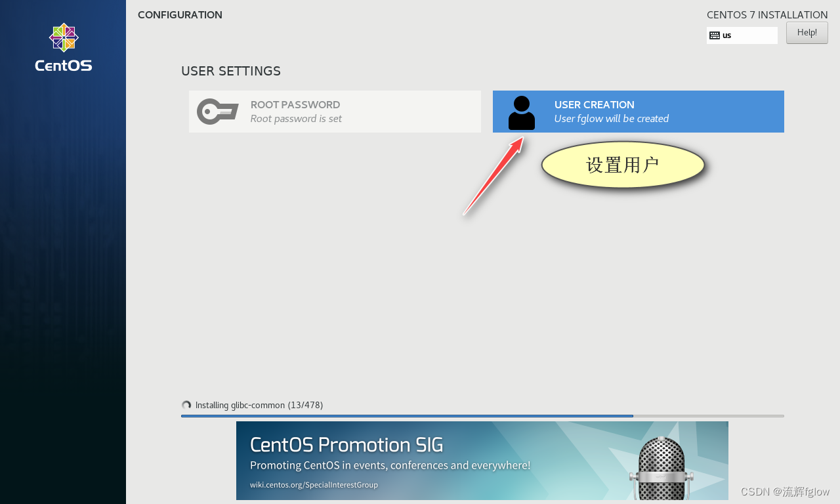Image resolution: width=840 pixels, height=504 pixels.
Task: Open USER CREATION settings
Action: (639, 112)
